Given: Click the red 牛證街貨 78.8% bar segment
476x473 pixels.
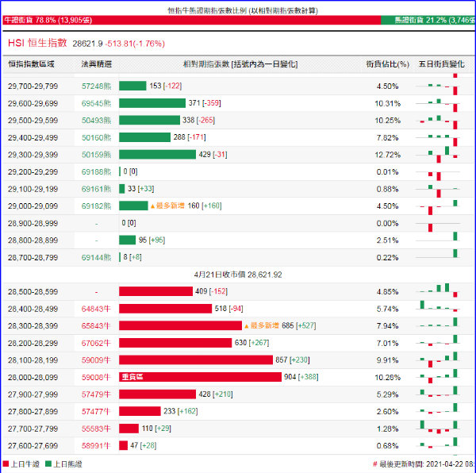Looking at the screenshot, I should (x=191, y=20).
